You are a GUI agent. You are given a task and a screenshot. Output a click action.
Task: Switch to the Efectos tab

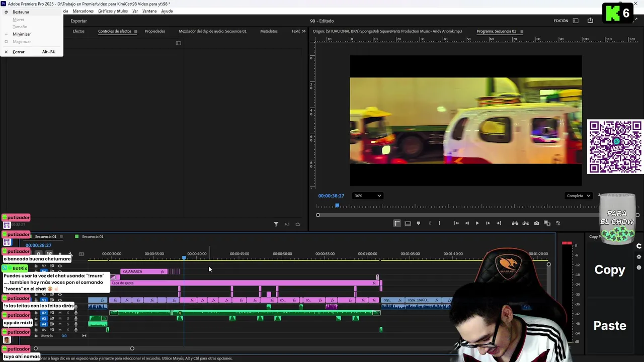[x=78, y=31]
